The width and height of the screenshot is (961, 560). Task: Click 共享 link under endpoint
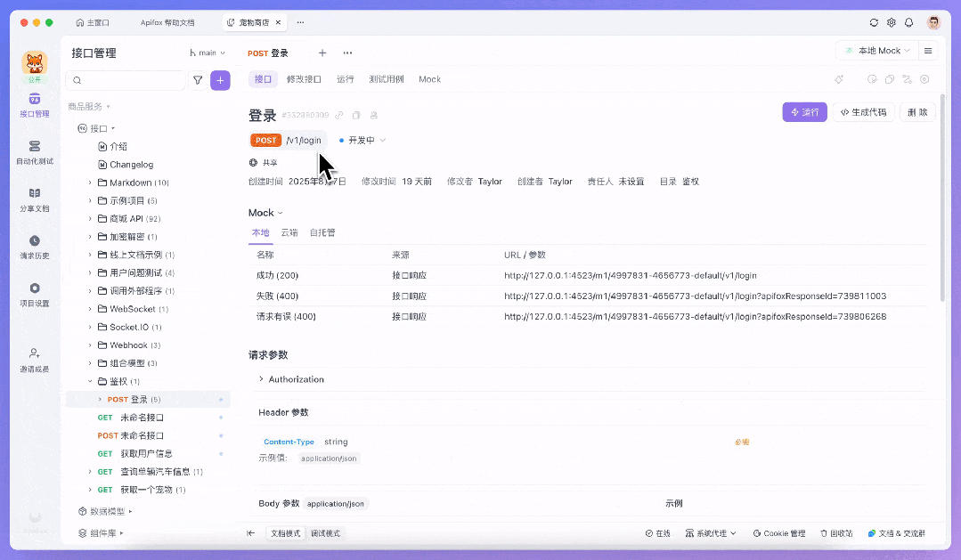[x=263, y=163]
